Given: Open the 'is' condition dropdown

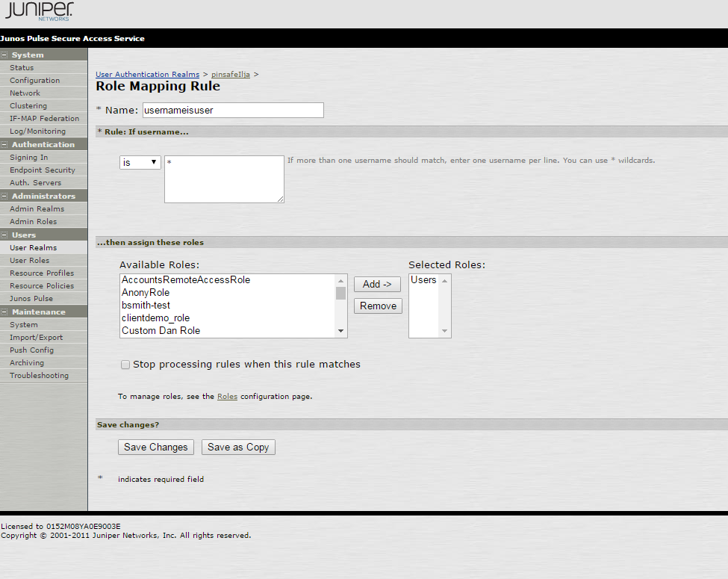Looking at the screenshot, I should [x=140, y=162].
